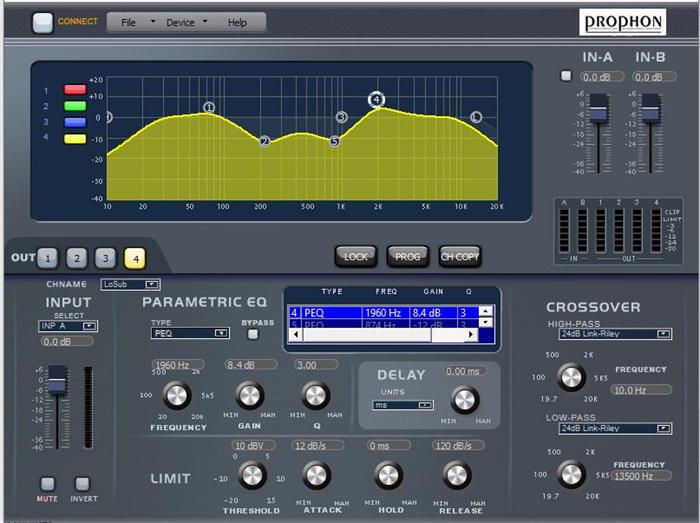Click the Limit Threshold knob
Image resolution: width=700 pixels, height=523 pixels.
pos(252,475)
